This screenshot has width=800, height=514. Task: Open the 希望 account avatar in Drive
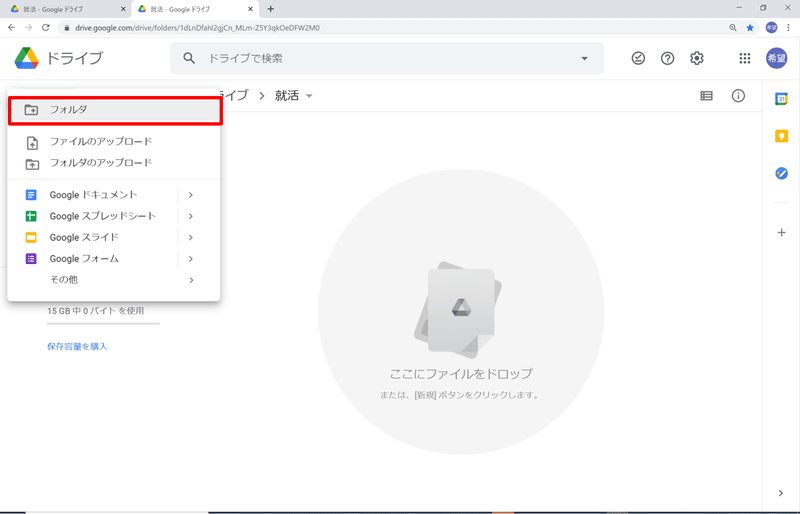(x=777, y=58)
